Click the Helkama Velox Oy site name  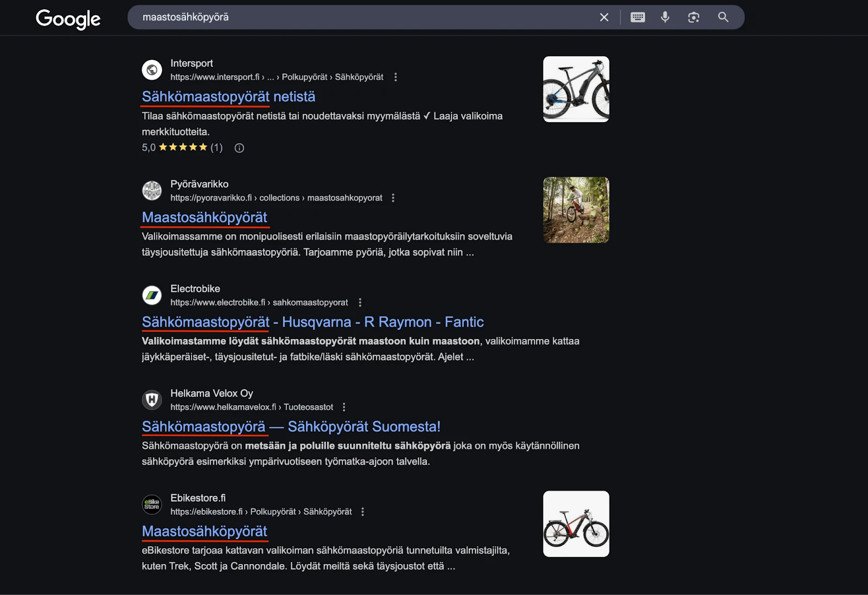click(x=212, y=394)
